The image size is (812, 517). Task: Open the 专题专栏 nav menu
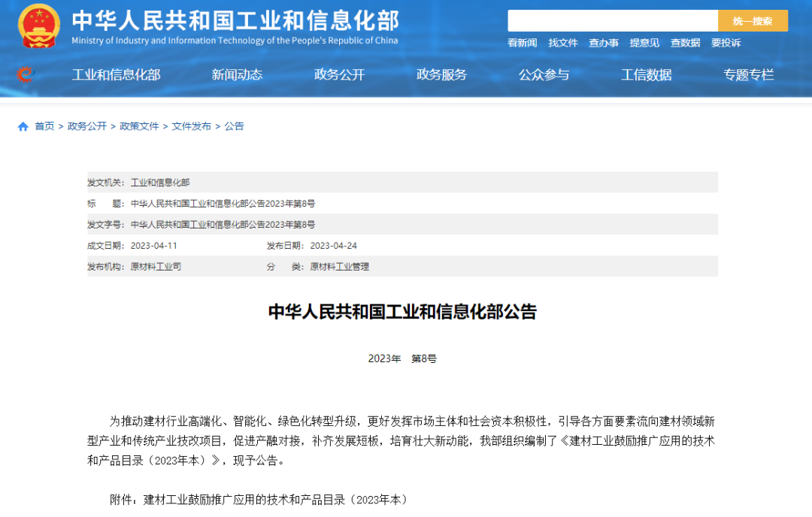pos(749,75)
